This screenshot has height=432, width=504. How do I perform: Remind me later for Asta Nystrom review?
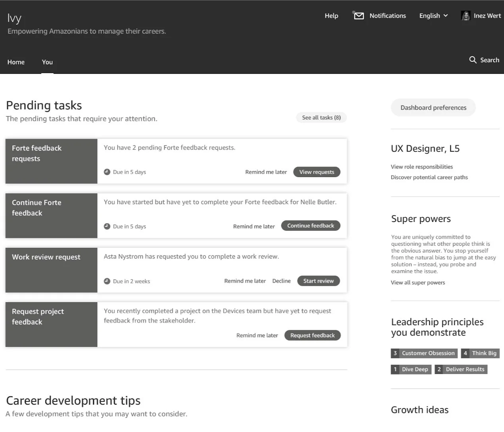pos(245,281)
